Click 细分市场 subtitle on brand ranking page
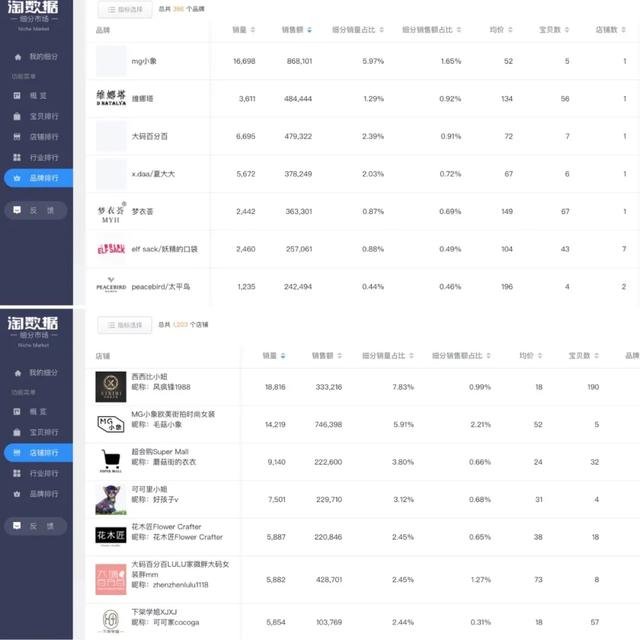This screenshot has width=640, height=640. pyautogui.click(x=34, y=19)
